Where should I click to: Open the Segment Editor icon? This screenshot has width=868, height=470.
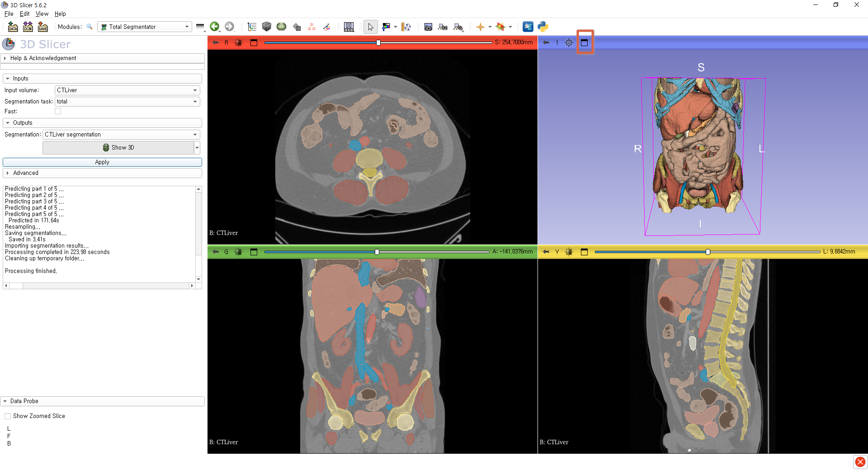326,27
